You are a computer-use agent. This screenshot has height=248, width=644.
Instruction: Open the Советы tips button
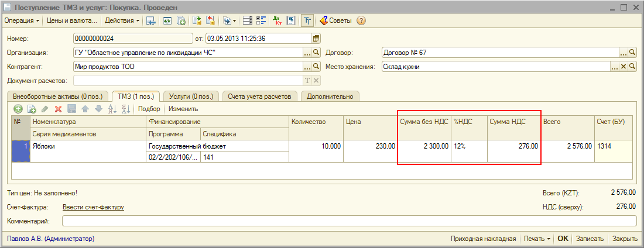pos(335,20)
